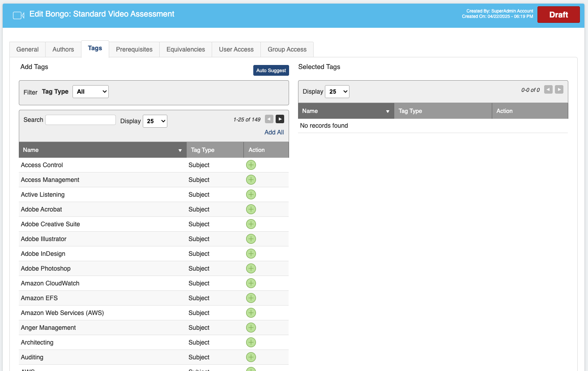Go to next page of Add Tags list
The width and height of the screenshot is (588, 371).
click(x=280, y=119)
